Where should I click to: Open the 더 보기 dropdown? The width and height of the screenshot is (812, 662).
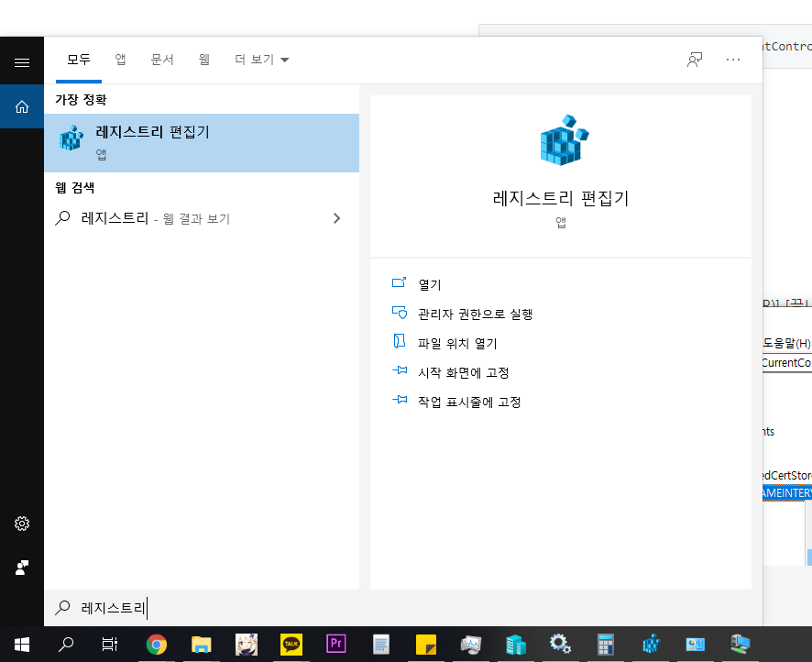click(261, 60)
